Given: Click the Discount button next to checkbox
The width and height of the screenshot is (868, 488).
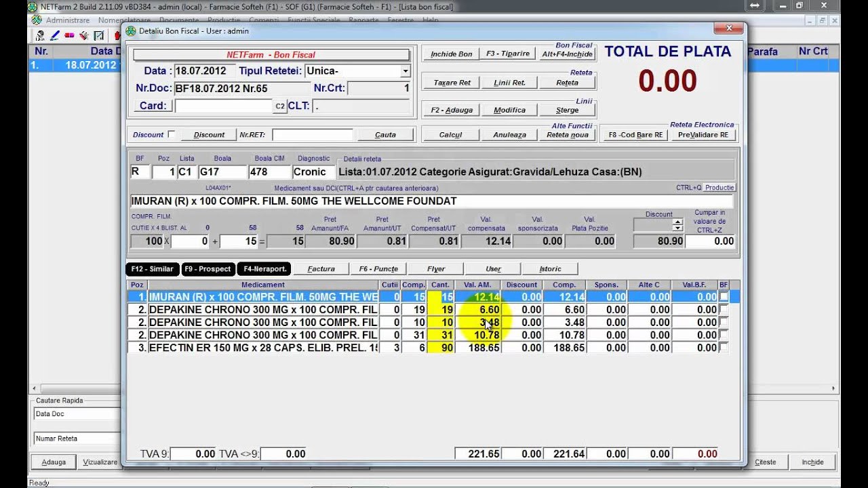Looking at the screenshot, I should coord(209,135).
